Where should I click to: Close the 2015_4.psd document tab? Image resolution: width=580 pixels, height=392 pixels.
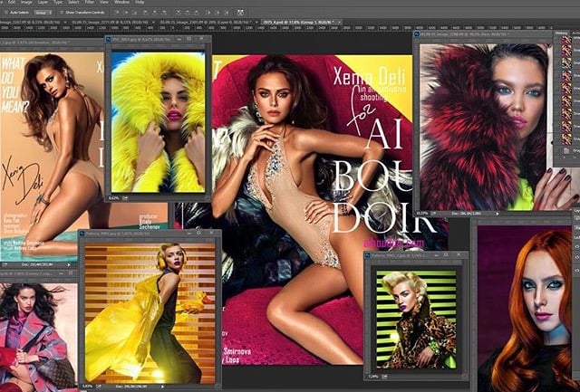pos(338,23)
